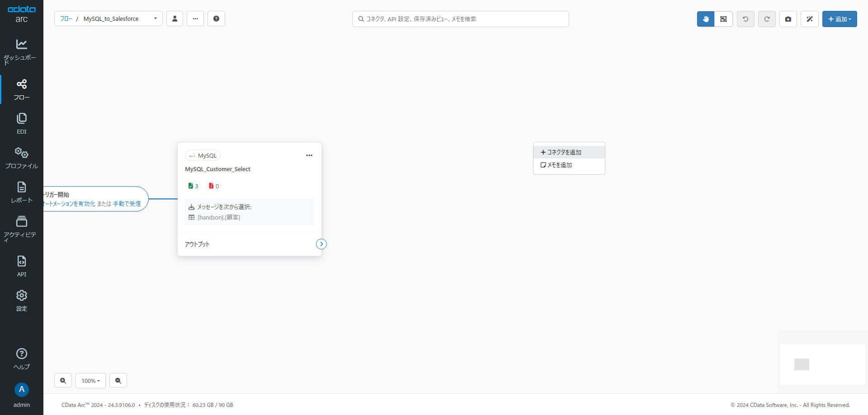Click the redo button
The image size is (868, 415).
point(767,19)
